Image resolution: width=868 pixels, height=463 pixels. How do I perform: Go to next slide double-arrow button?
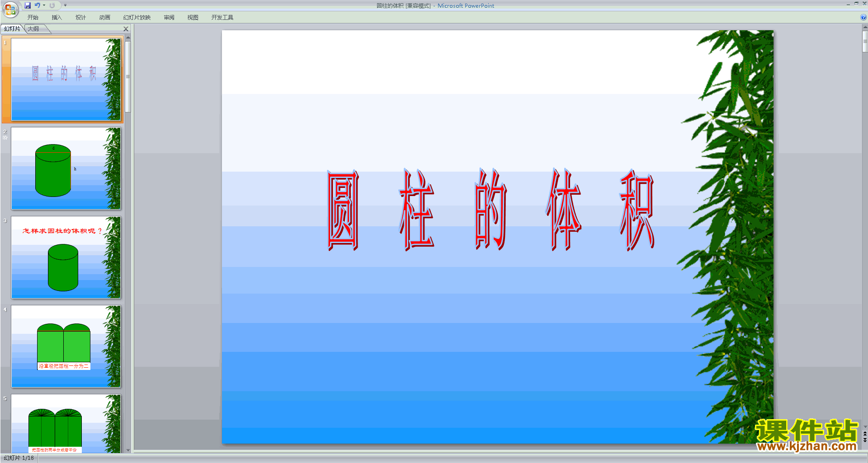(865, 440)
